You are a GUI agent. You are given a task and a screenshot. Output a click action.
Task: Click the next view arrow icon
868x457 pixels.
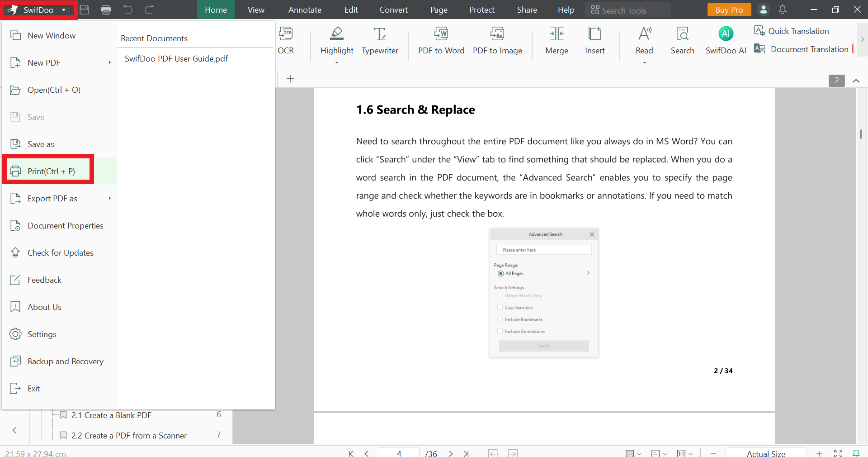click(513, 453)
